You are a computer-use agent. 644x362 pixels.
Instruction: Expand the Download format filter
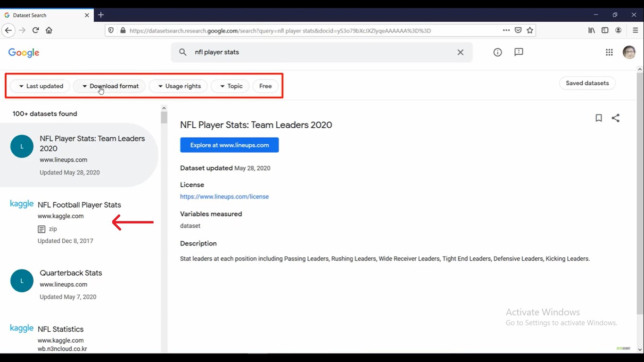[x=109, y=86]
